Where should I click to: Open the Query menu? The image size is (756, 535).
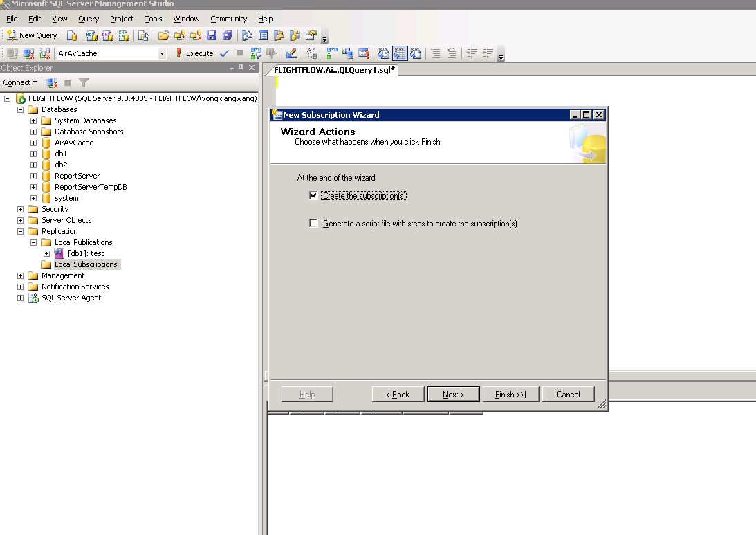coord(89,19)
